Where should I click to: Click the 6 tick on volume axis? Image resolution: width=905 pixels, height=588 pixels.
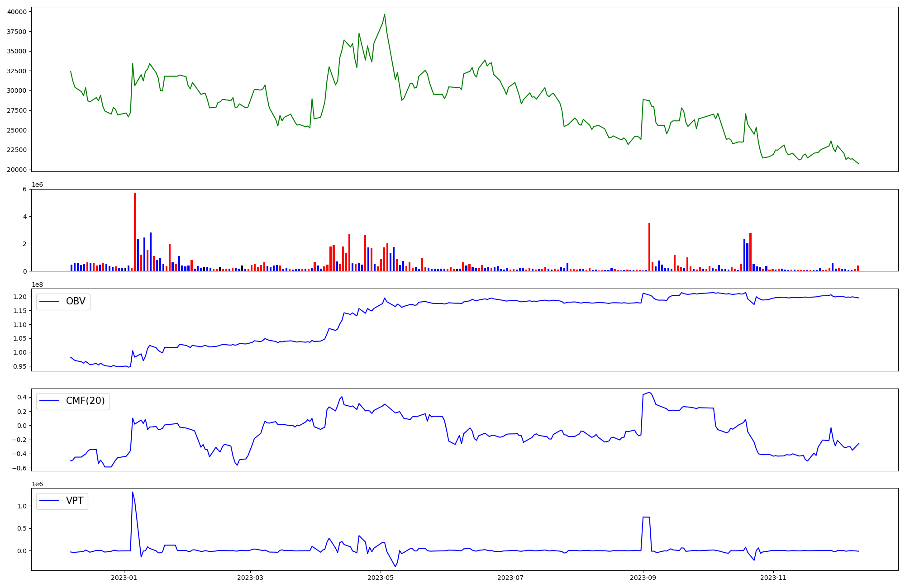24,189
